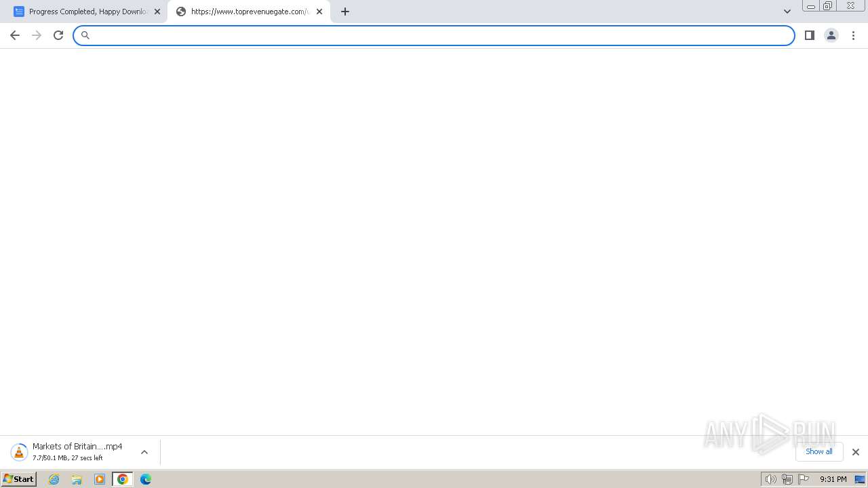Reload the current page

point(58,35)
